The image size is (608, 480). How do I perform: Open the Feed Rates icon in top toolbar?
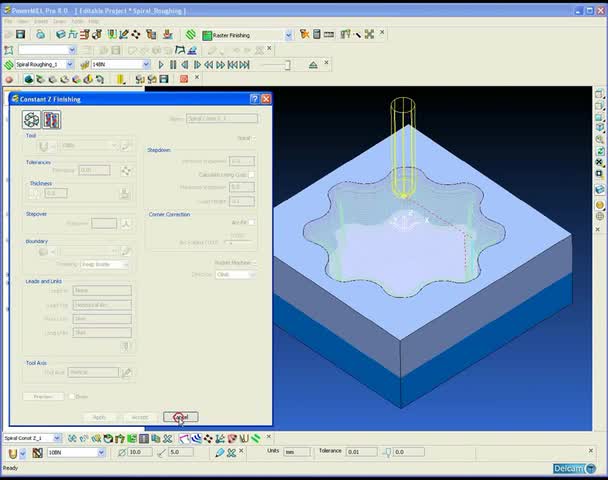click(73, 35)
